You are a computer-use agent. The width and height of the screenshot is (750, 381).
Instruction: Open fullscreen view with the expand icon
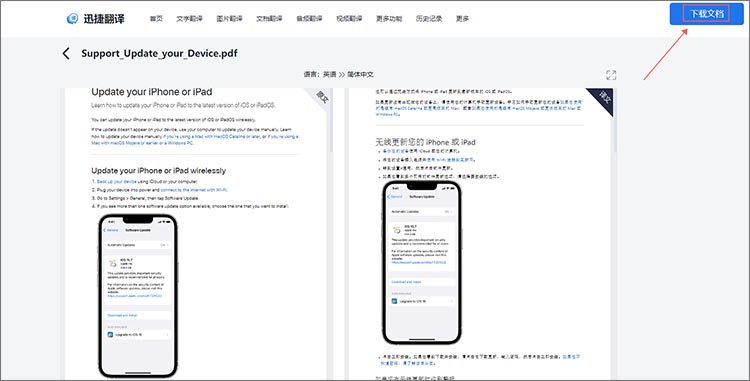coord(611,75)
